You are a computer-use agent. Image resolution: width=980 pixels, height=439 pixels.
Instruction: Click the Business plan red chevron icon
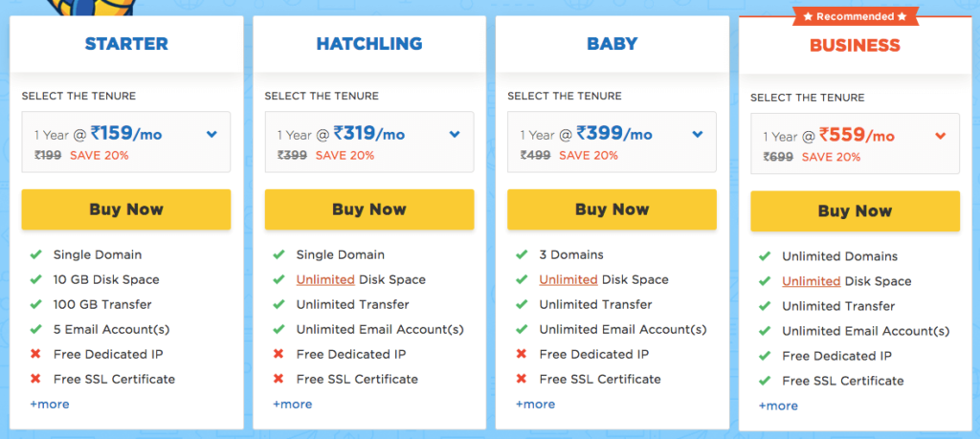pos(941,136)
